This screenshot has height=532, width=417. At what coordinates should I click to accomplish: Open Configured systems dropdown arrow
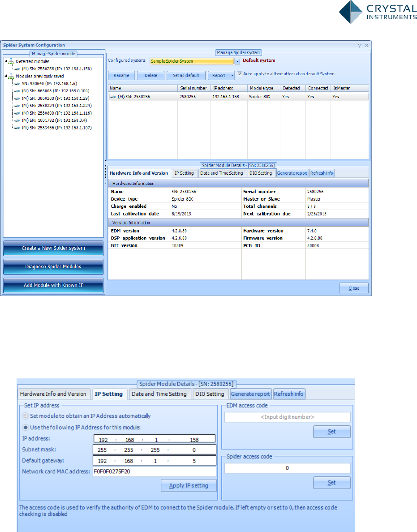pyautogui.click(x=237, y=61)
